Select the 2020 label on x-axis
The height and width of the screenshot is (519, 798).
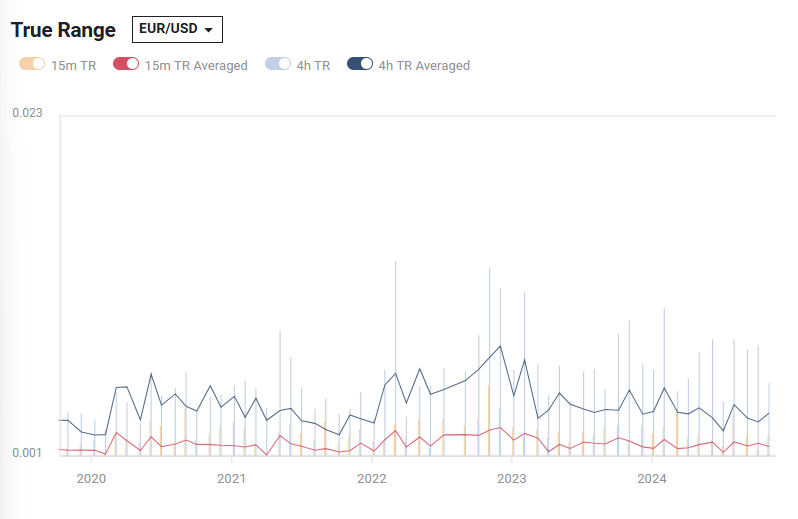(91, 478)
